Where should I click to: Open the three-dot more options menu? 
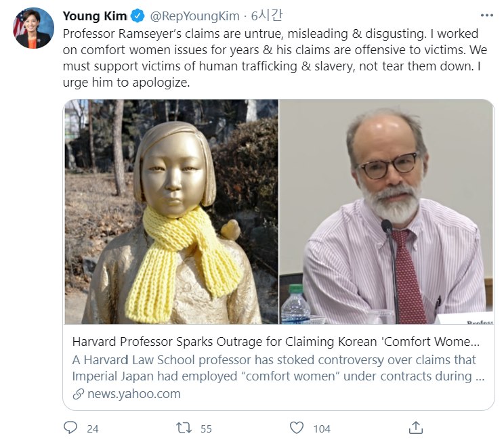coord(486,15)
